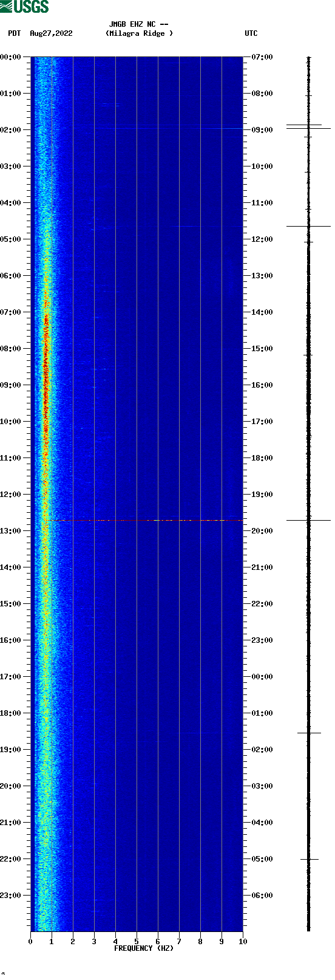Click the 07:00 UTC time label
This screenshot has width=335, height=980.
coord(262,57)
